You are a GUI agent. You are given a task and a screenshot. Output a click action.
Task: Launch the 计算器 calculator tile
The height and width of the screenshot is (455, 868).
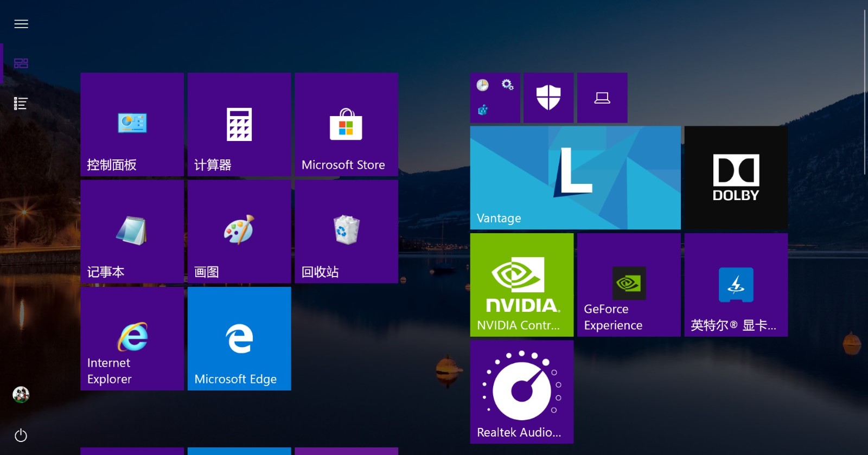click(x=239, y=125)
